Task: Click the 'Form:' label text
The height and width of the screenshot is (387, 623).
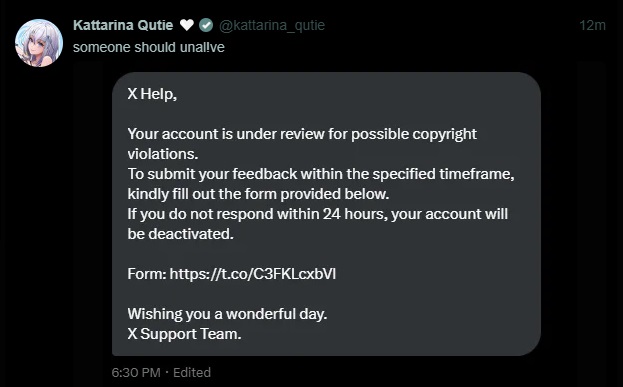Action: click(x=147, y=274)
